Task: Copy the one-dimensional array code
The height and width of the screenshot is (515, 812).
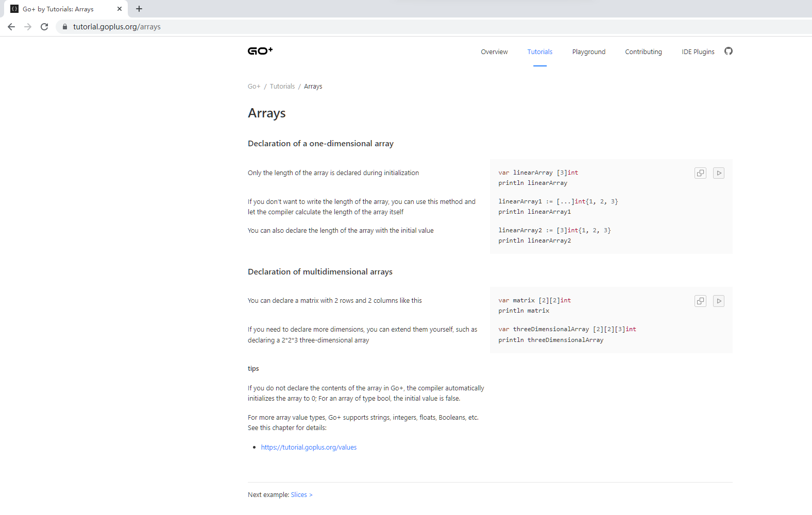Action: pos(700,173)
